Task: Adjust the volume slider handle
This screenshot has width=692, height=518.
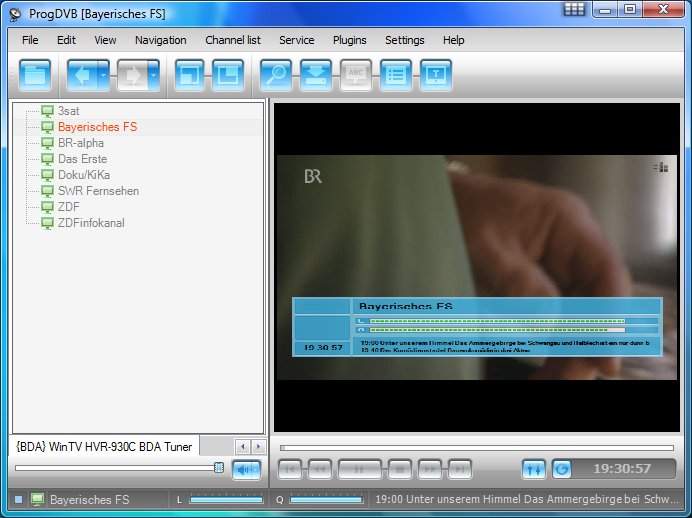Action: (218, 468)
